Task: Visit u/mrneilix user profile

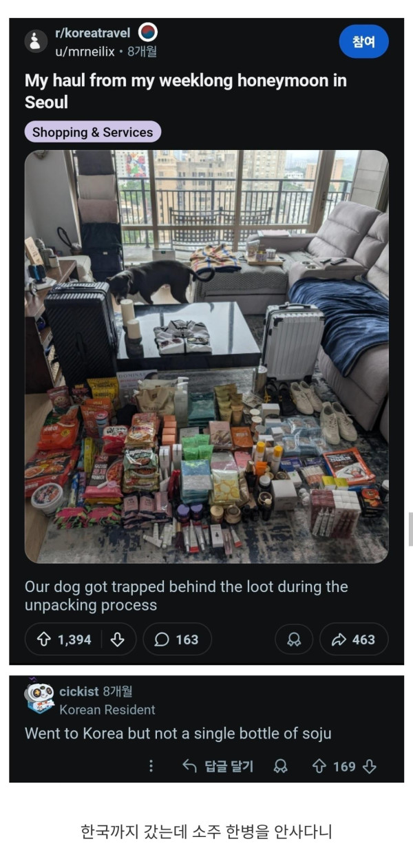Action: point(85,51)
